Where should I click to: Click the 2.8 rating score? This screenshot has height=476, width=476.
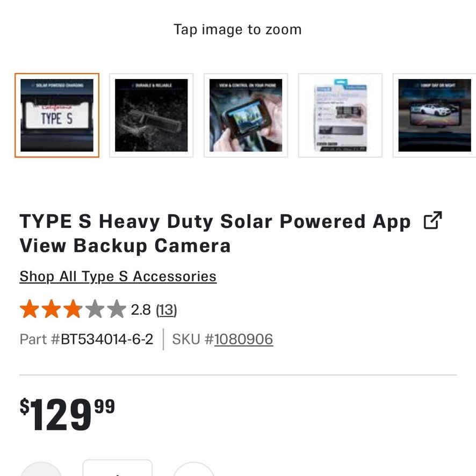[141, 310]
